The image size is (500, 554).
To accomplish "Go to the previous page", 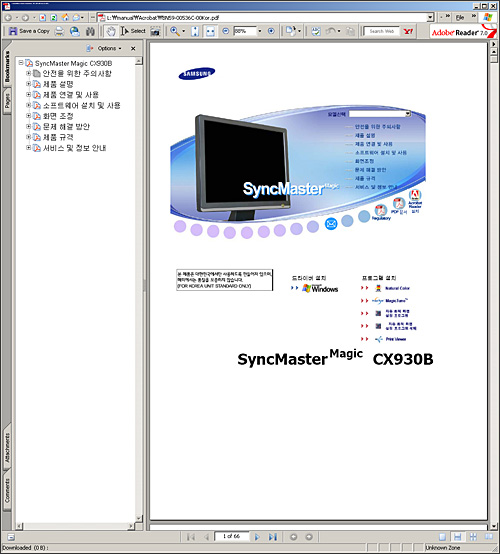I will pos(206,537).
